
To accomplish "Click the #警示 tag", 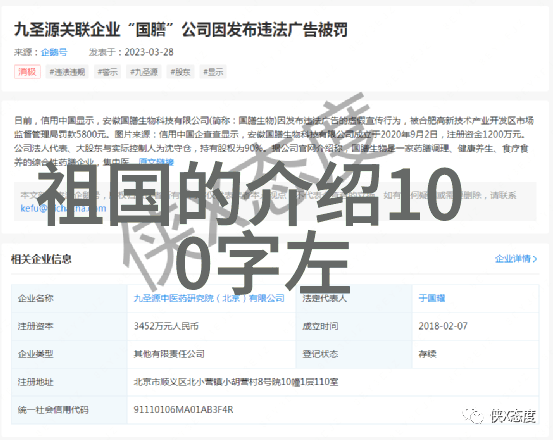I will [x=108, y=72].
